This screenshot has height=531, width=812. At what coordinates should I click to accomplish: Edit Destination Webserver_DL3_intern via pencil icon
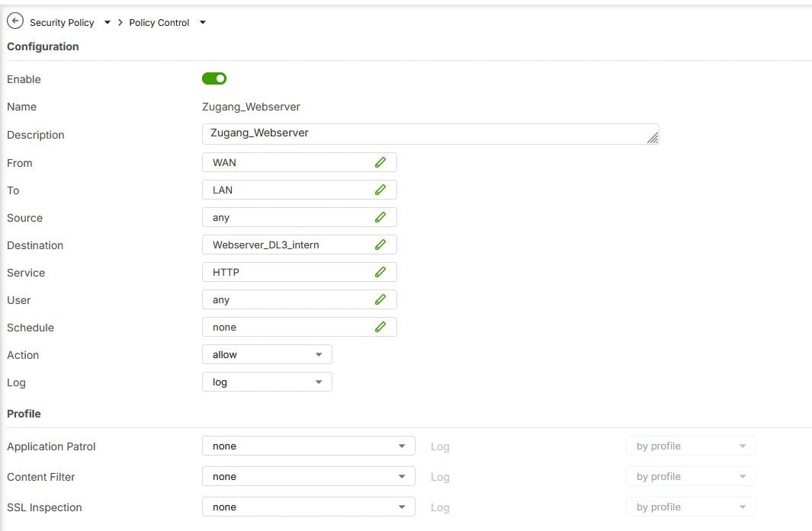click(380, 245)
